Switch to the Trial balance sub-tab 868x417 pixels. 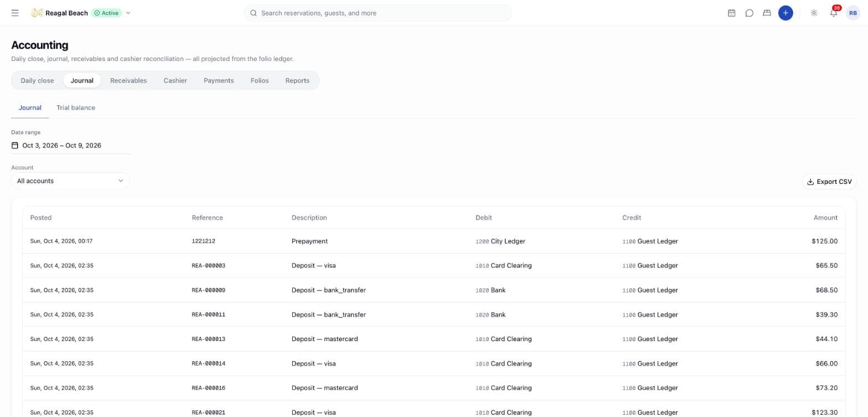76,107
